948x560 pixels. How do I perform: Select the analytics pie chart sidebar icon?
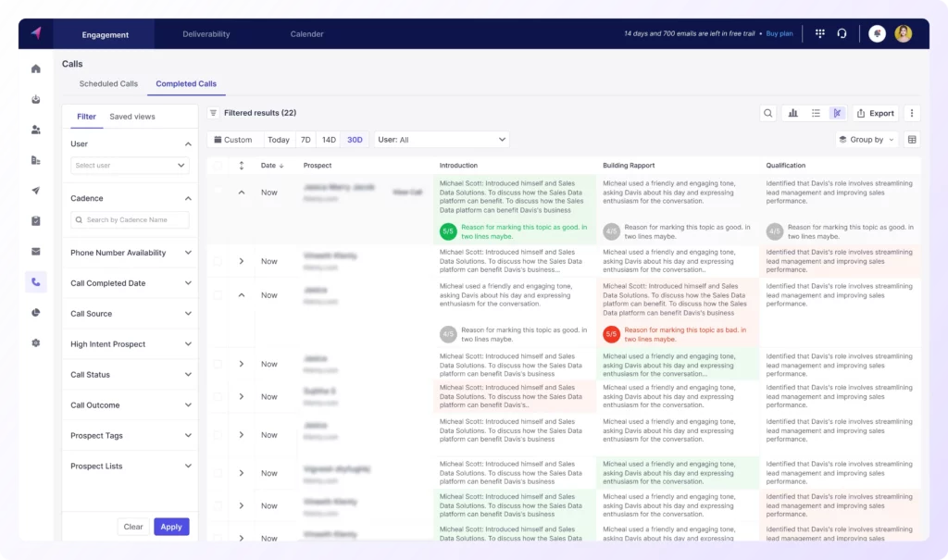35,312
